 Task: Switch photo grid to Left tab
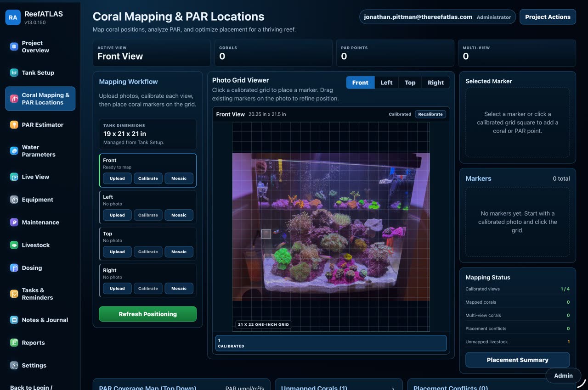point(386,83)
